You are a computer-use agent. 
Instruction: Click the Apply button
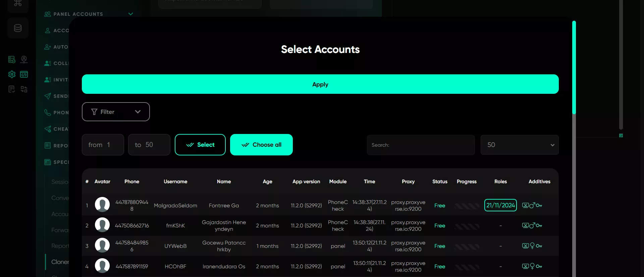pos(320,84)
